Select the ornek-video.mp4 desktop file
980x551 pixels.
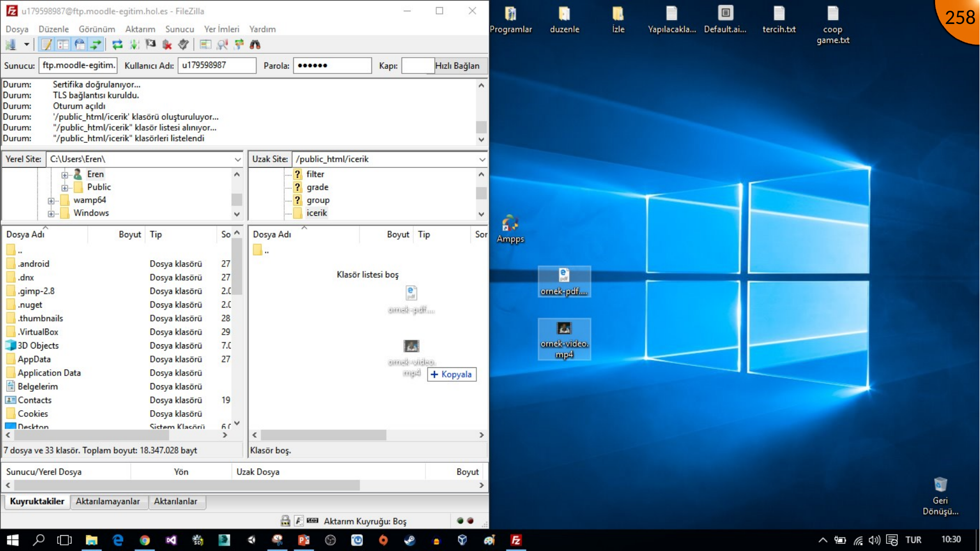coord(564,340)
